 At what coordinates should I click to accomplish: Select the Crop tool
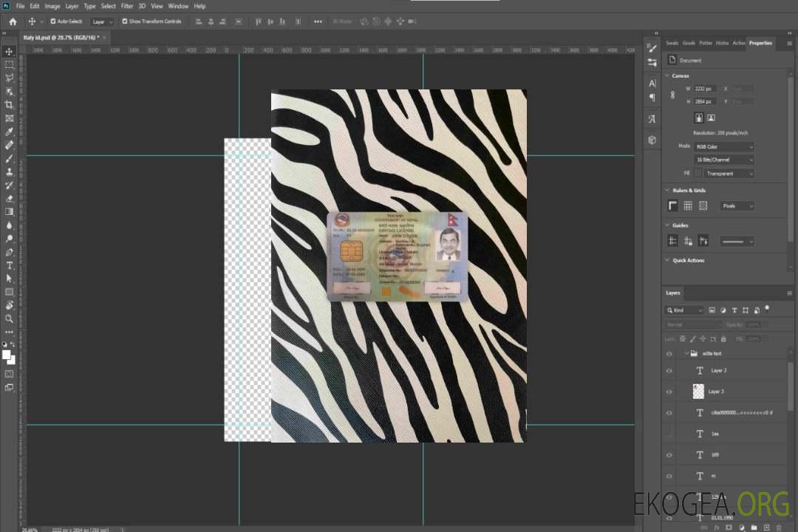[x=10, y=105]
